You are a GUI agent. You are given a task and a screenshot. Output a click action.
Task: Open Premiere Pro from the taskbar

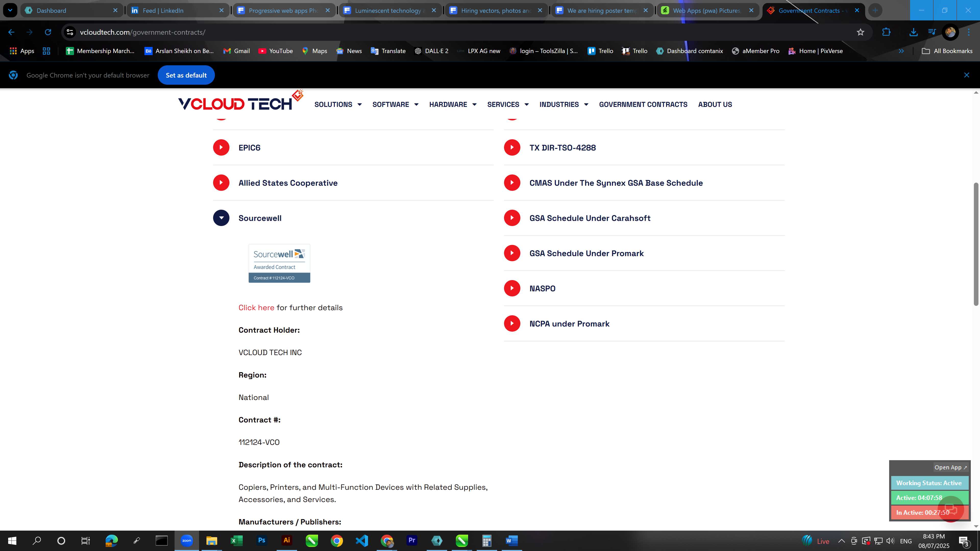(412, 540)
